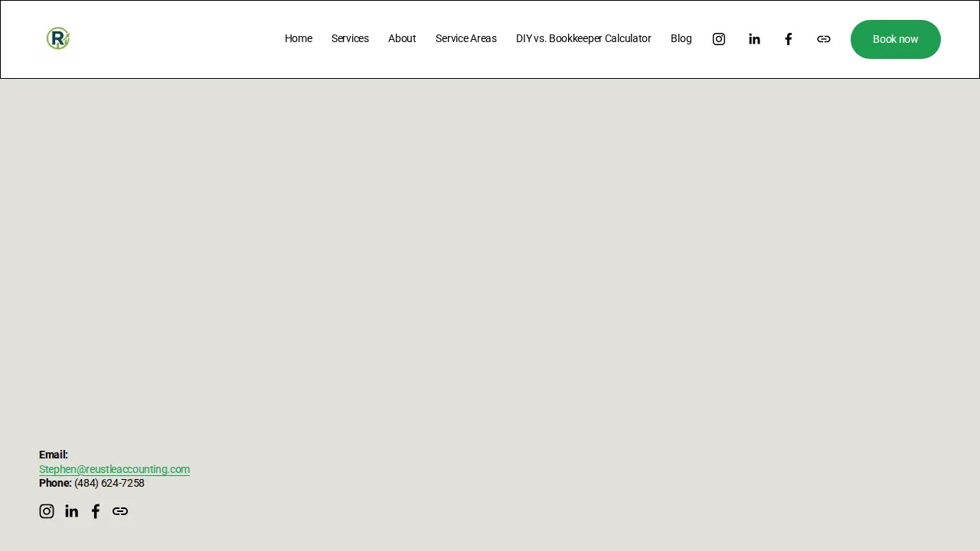
Task: Visit the Blog page
Action: (681, 38)
